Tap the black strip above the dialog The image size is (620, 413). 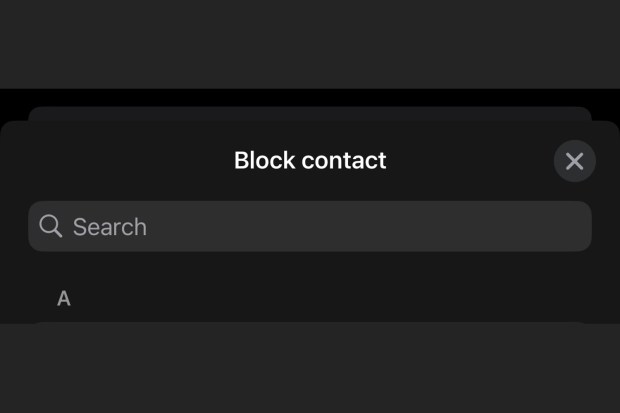(310, 97)
